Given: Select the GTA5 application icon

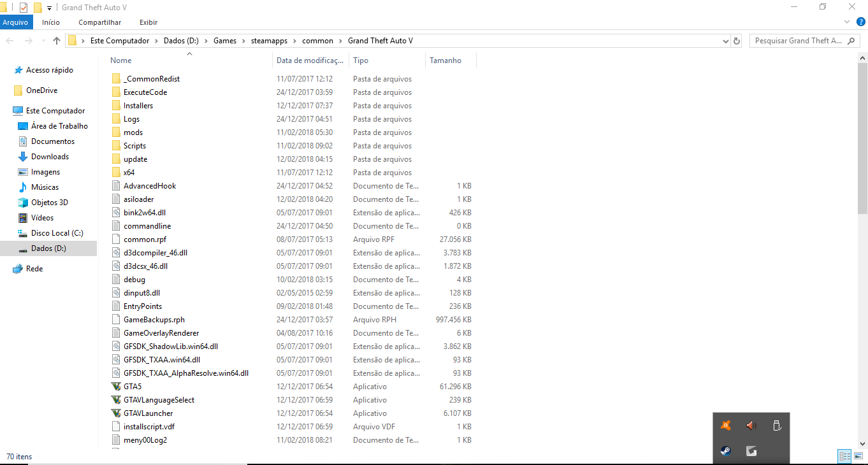Looking at the screenshot, I should [115, 387].
